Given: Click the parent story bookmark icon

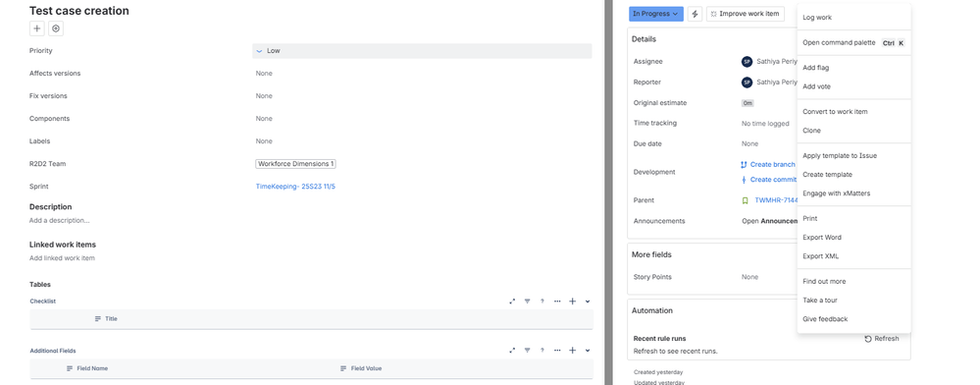Looking at the screenshot, I should pos(745,200).
